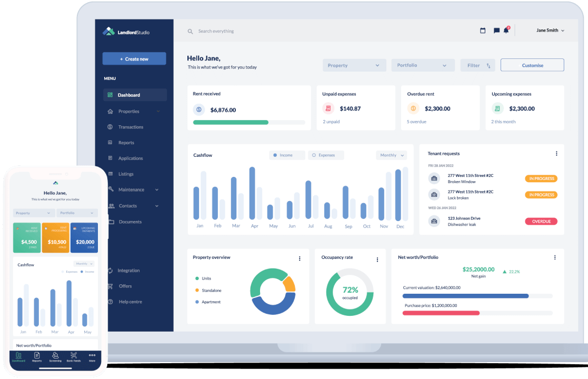Expand the Contacts menu chevron
Image resolution: width=588 pixels, height=379 pixels.
tap(156, 205)
